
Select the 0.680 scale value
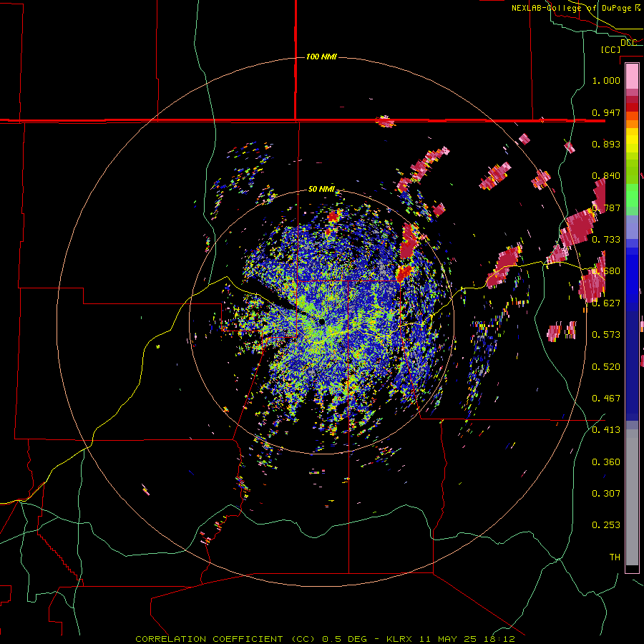(x=606, y=271)
